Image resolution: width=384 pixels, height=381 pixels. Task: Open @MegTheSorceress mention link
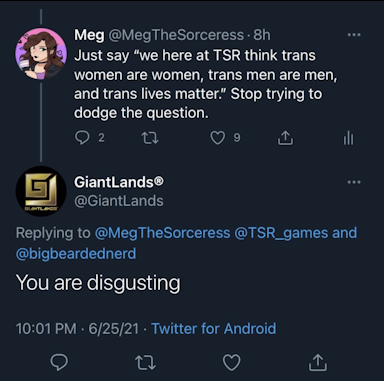pos(162,233)
